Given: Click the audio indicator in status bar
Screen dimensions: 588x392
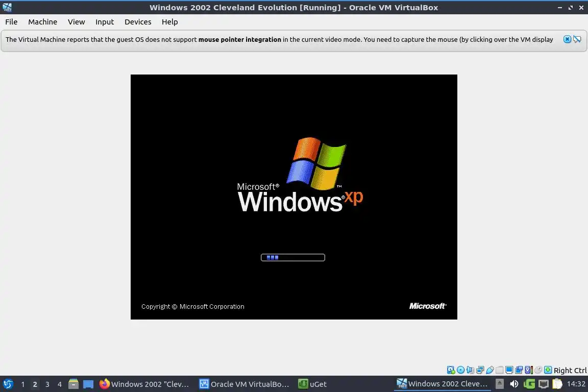Looking at the screenshot, I should 470,370.
